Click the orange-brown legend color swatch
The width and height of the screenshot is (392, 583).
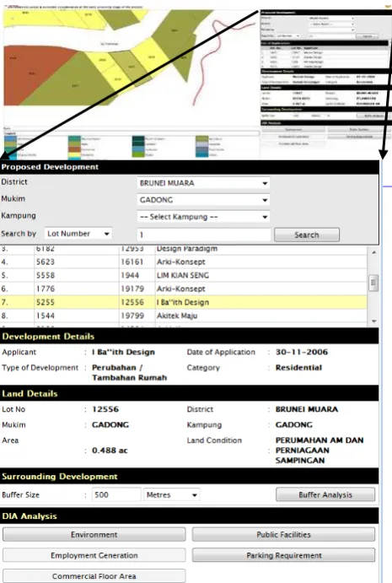[x=74, y=149]
